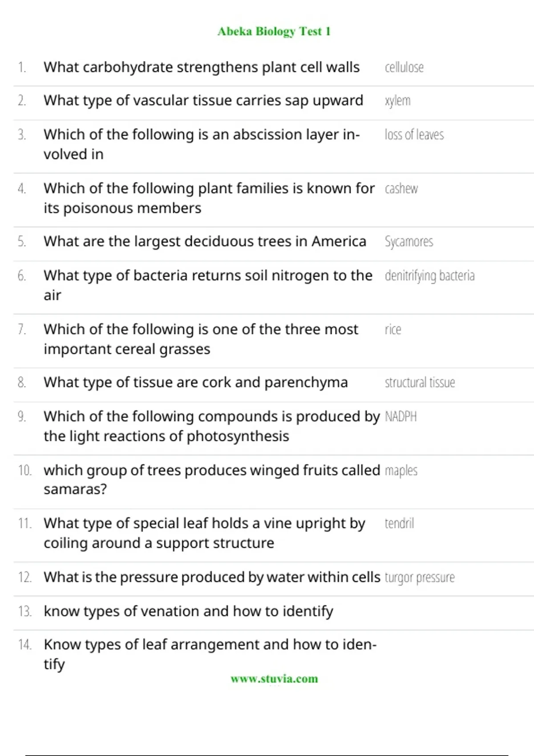Click the question about largest deciduous trees

click(x=205, y=242)
